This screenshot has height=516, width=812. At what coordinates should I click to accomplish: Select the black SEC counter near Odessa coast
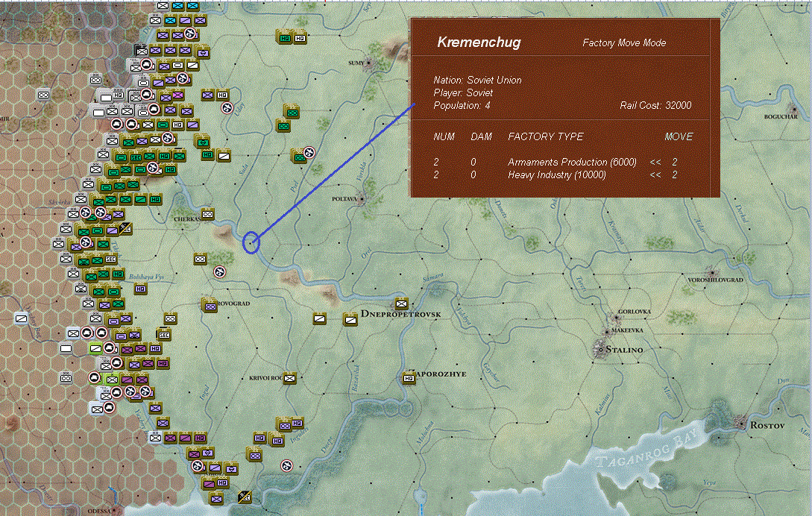click(x=245, y=497)
